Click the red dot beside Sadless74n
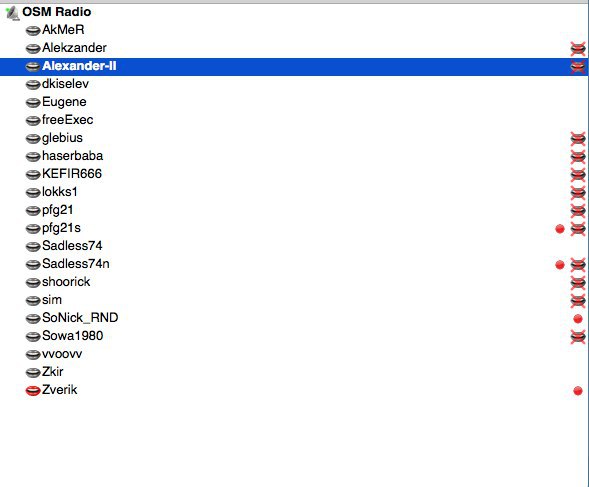The width and height of the screenshot is (589, 487). [560, 265]
